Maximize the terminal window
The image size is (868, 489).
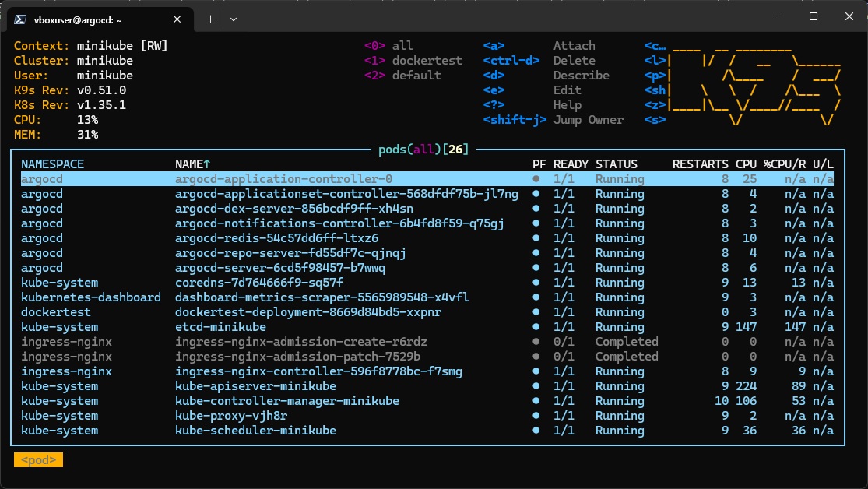pos(814,16)
